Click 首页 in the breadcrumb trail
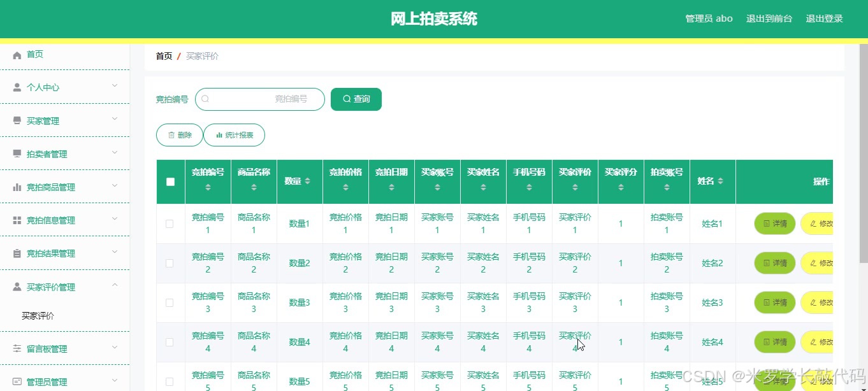 point(163,55)
